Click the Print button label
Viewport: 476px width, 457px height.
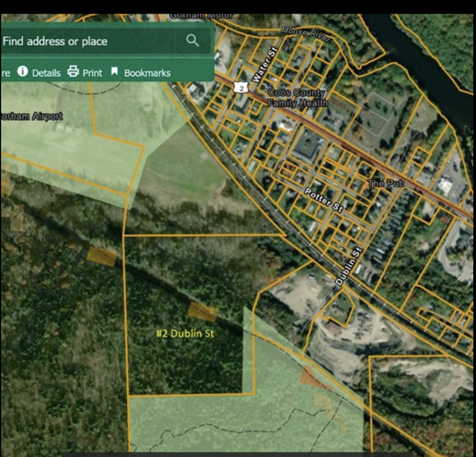point(92,73)
